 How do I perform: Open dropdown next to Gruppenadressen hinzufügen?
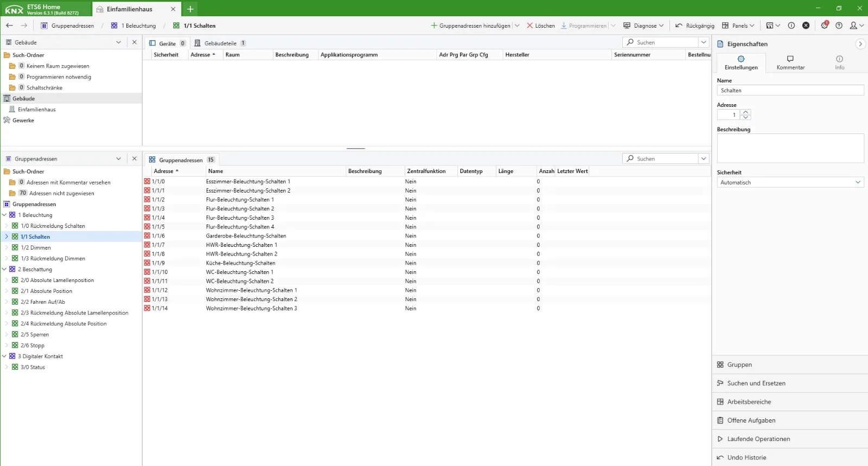(517, 25)
